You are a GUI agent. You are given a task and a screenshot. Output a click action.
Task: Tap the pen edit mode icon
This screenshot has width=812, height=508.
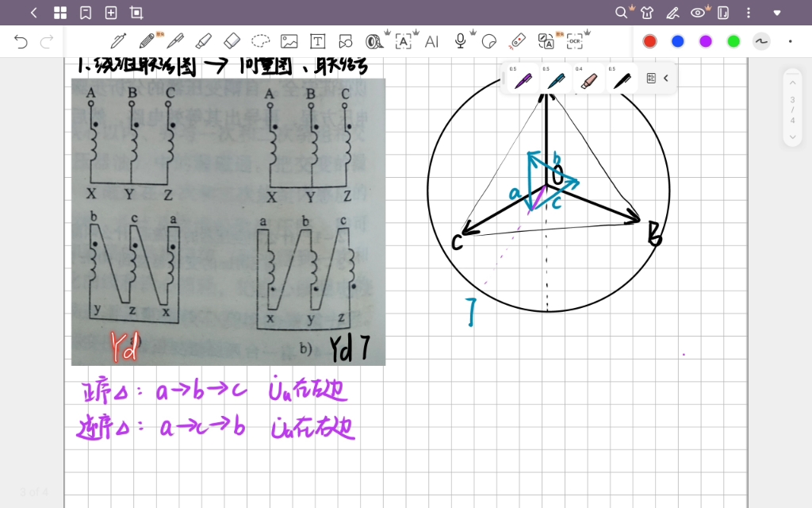672,13
